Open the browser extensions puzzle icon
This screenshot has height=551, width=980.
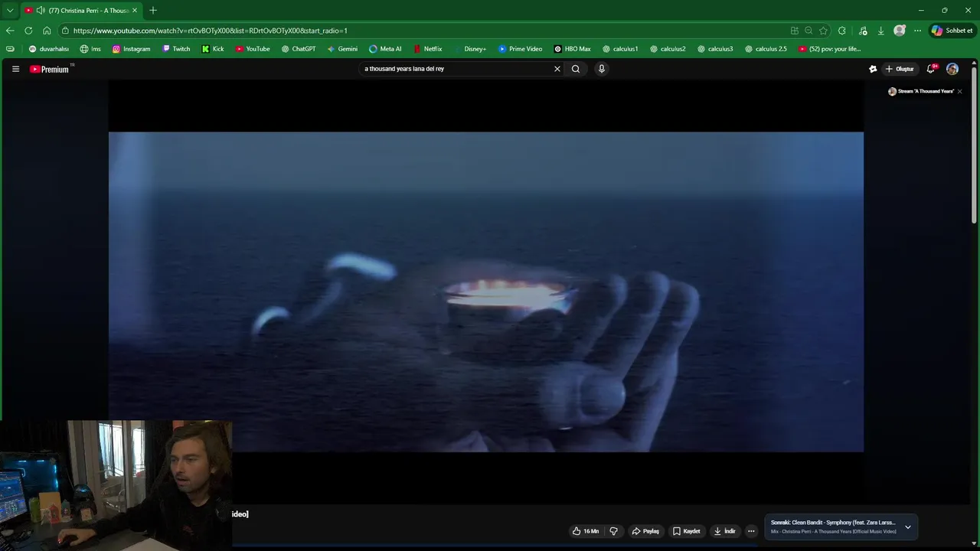point(842,31)
